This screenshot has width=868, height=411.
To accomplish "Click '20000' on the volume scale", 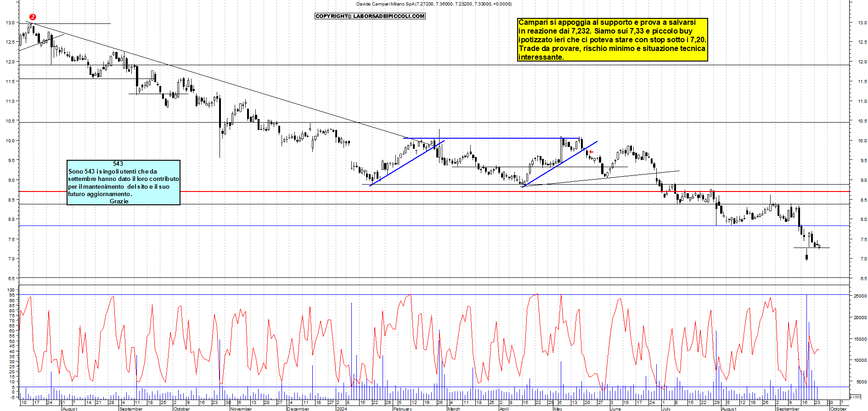I will pyautogui.click(x=860, y=318).
